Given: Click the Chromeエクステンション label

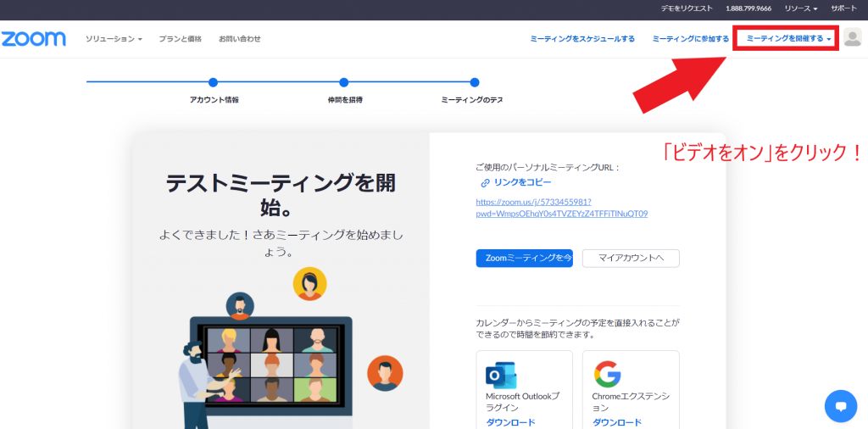Looking at the screenshot, I should 631,402.
